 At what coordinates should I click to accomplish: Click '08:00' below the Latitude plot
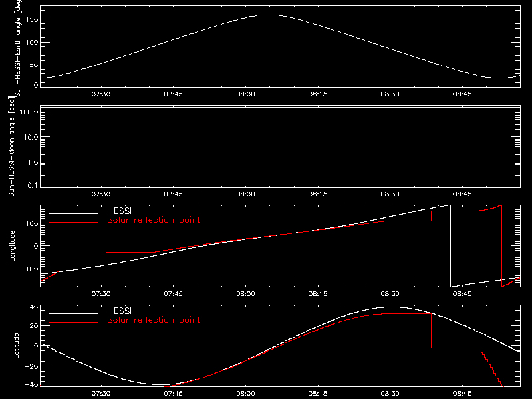245,394
